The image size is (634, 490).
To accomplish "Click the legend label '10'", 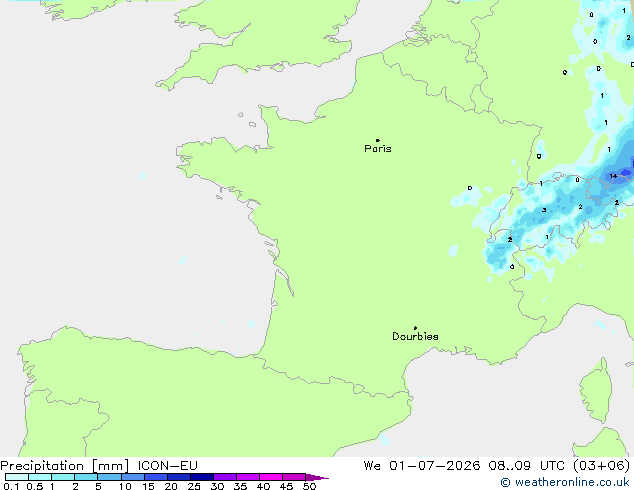I will (125, 486).
